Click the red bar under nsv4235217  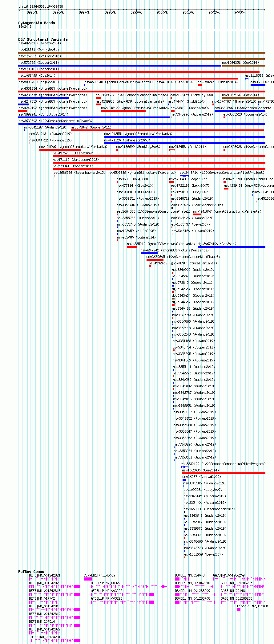(132, 247)
